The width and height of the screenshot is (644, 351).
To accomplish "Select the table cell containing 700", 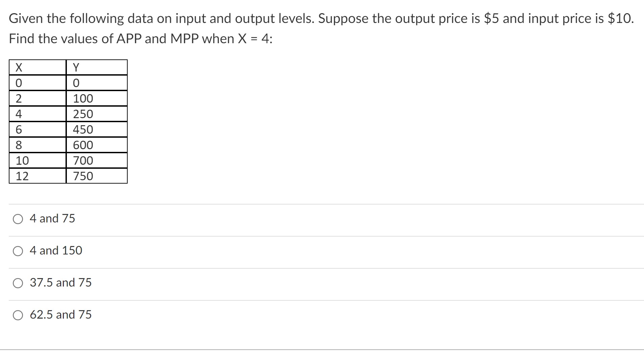I will [96, 160].
